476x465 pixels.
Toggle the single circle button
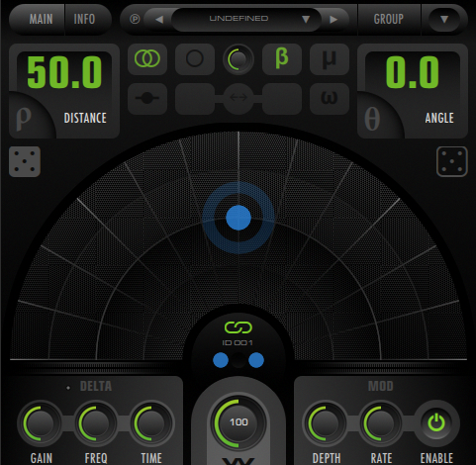coord(195,59)
